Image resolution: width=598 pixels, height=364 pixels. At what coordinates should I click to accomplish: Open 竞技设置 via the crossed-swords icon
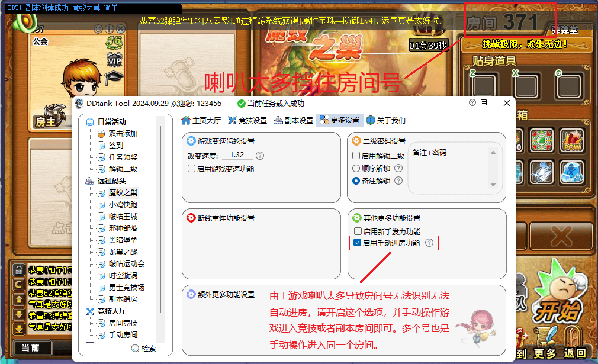pyautogui.click(x=233, y=118)
